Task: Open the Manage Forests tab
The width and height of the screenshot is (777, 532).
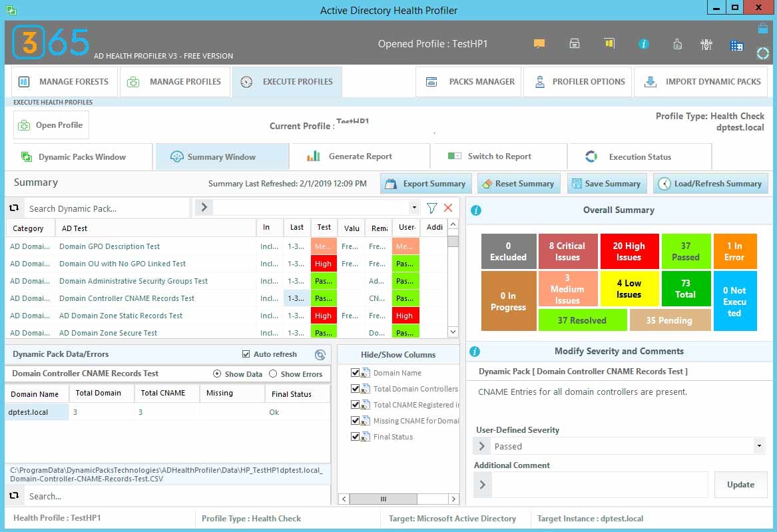Action: pyautogui.click(x=65, y=82)
